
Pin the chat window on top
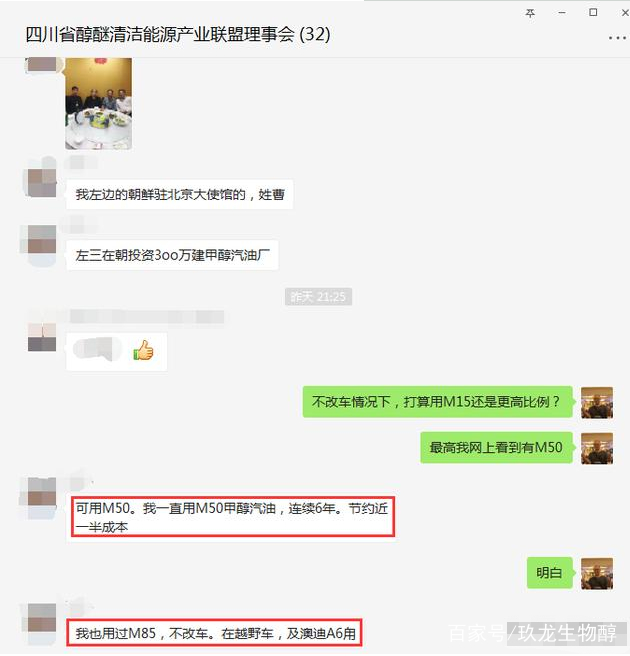[x=530, y=13]
